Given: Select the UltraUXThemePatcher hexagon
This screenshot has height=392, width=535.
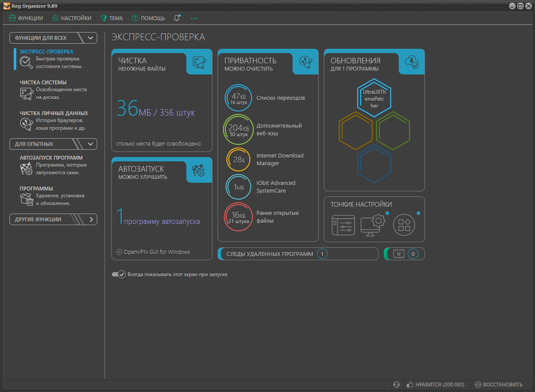Looking at the screenshot, I should (x=374, y=98).
